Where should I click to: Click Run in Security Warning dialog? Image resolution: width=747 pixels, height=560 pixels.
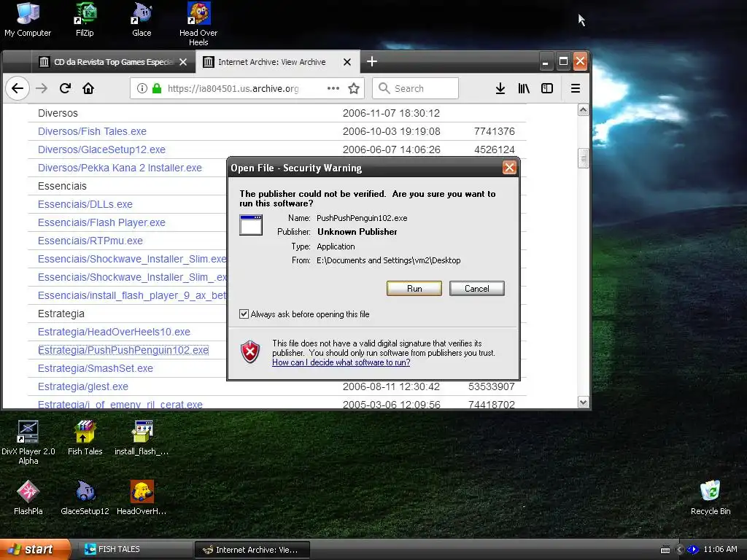tap(414, 289)
